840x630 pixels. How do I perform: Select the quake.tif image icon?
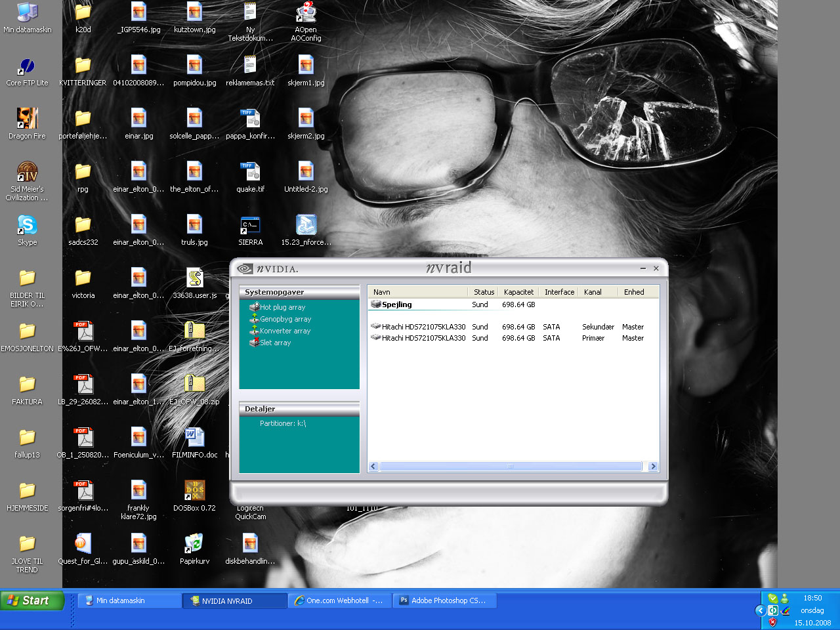(250, 178)
